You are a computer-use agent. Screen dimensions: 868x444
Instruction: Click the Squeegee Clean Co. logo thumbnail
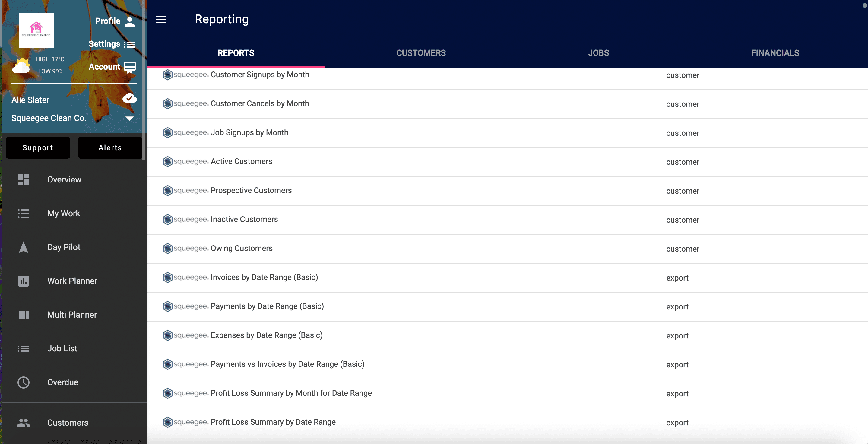pyautogui.click(x=36, y=30)
